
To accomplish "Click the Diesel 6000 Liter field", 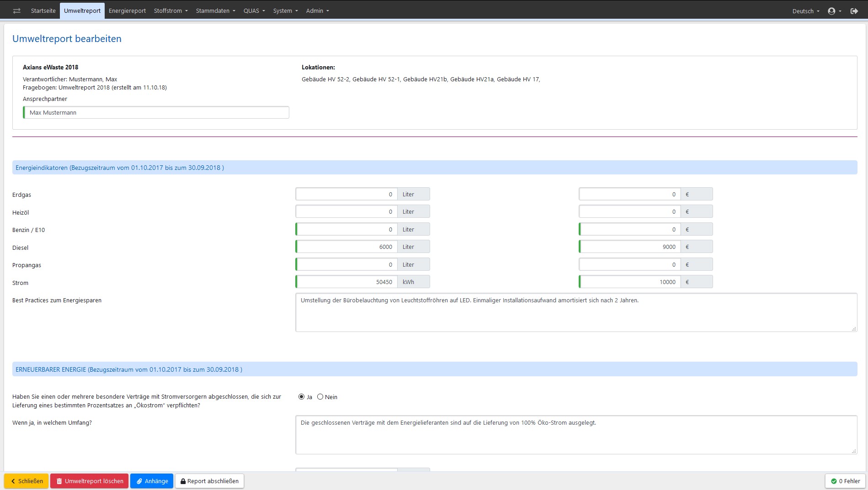I will [346, 247].
